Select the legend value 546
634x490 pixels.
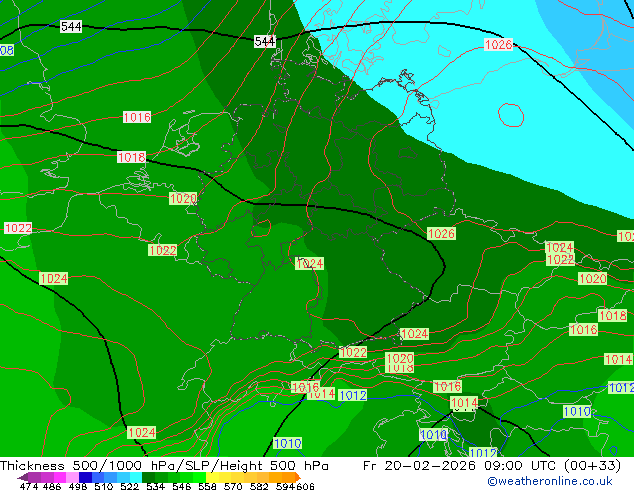click(181, 486)
